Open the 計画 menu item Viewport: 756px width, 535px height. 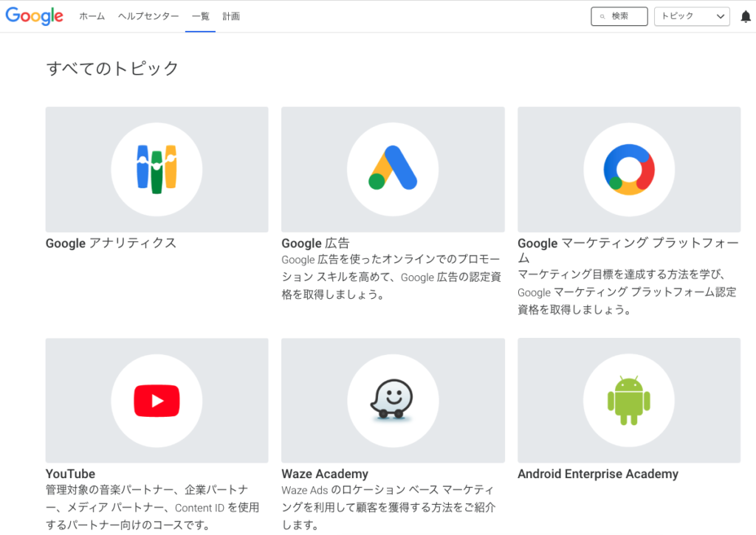(231, 16)
